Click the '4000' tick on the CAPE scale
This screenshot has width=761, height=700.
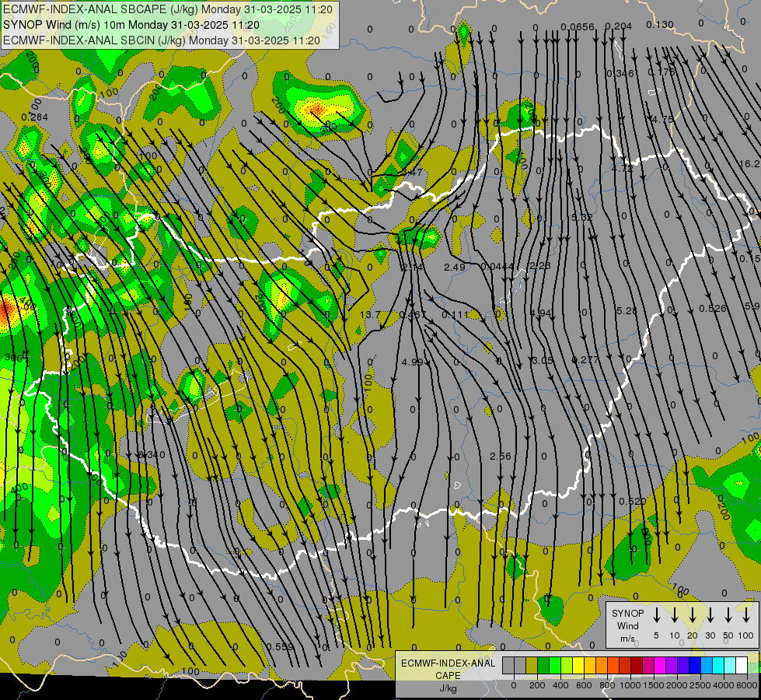point(724,685)
